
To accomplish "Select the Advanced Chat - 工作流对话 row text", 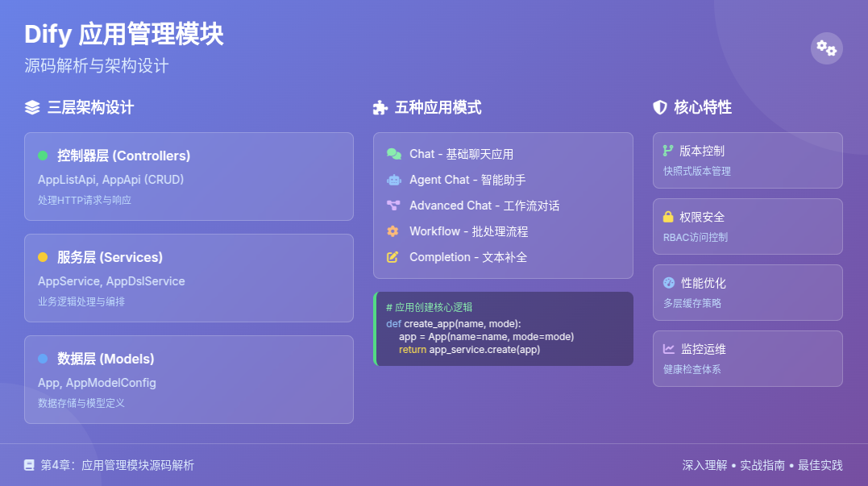I will coord(484,206).
